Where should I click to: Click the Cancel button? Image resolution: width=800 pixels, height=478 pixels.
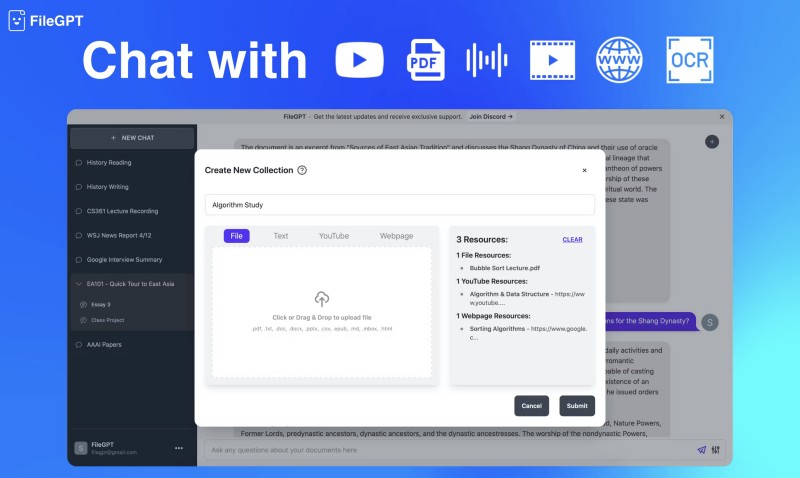[x=532, y=406]
